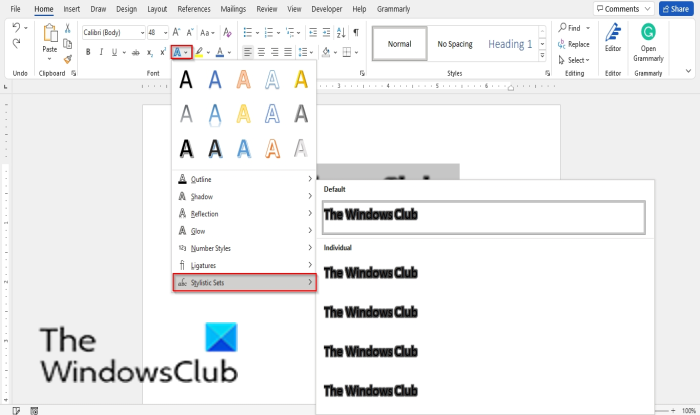Click the Replace icon
The width and height of the screenshot is (700, 415).
(573, 44)
